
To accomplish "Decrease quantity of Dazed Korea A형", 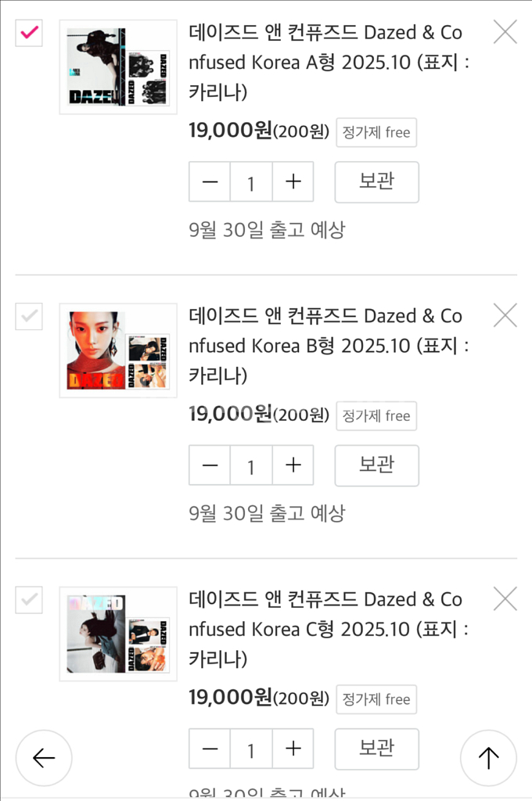I will [x=210, y=182].
